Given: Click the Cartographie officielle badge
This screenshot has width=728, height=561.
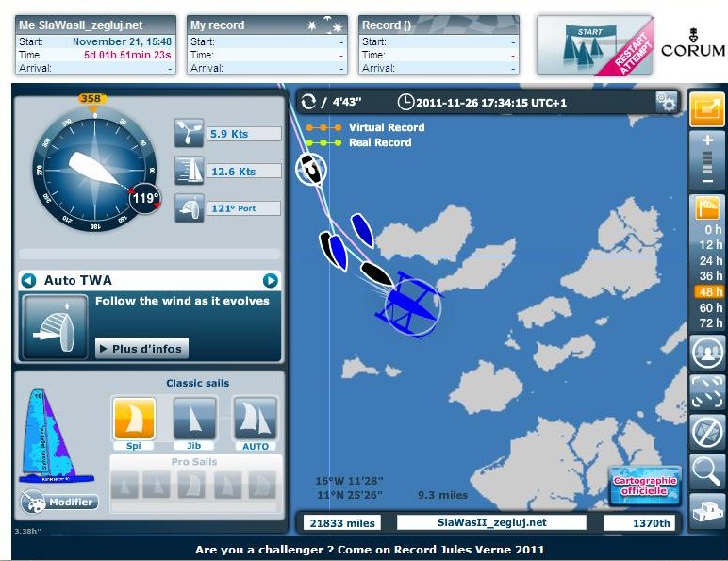Looking at the screenshot, I should pyautogui.click(x=644, y=486).
